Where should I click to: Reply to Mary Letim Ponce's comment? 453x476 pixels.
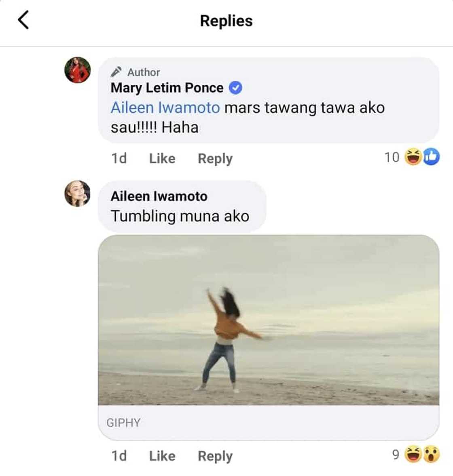tap(215, 158)
